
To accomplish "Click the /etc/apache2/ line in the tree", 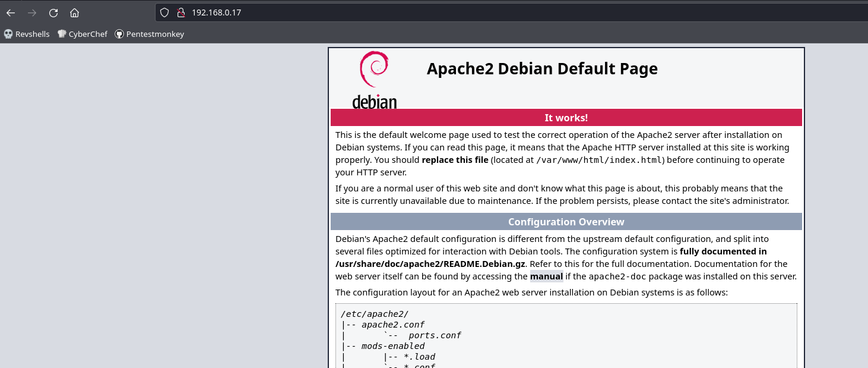I will coord(375,314).
